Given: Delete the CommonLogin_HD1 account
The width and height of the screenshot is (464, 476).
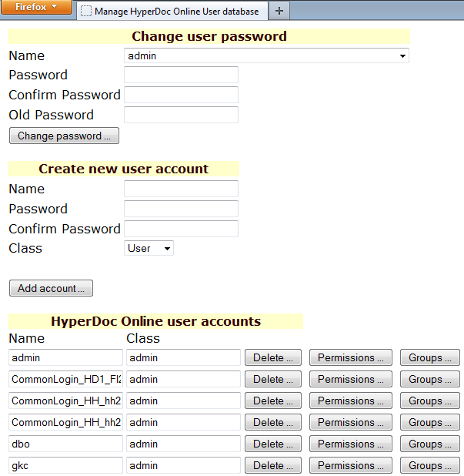Looking at the screenshot, I should pyautogui.click(x=273, y=379).
